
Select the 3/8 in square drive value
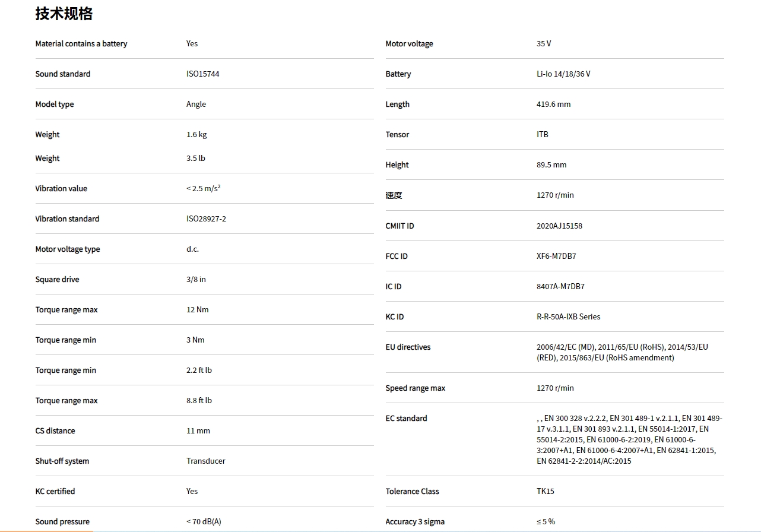tap(196, 280)
